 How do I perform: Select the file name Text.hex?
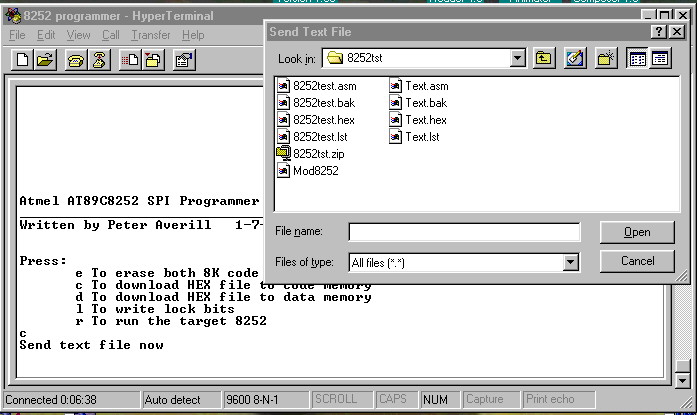(x=425, y=120)
